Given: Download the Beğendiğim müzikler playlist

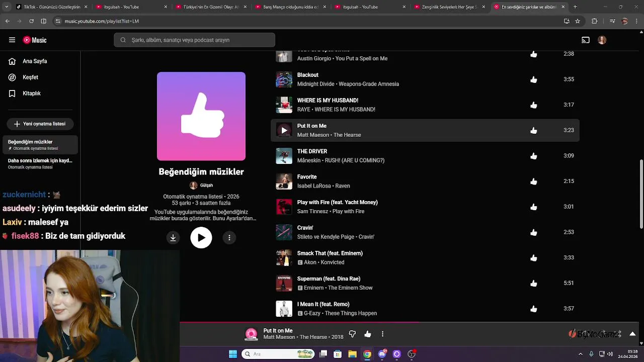Looking at the screenshot, I should (x=173, y=238).
